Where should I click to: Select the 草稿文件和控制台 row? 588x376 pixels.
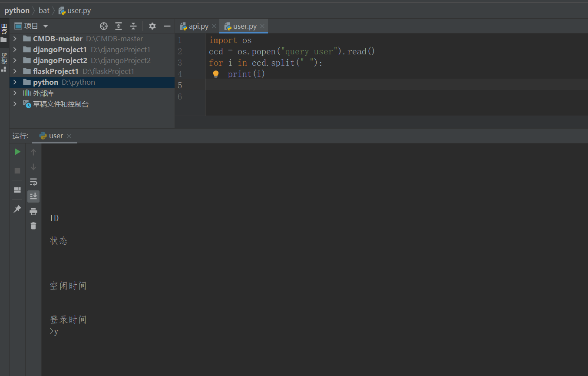pos(92,104)
